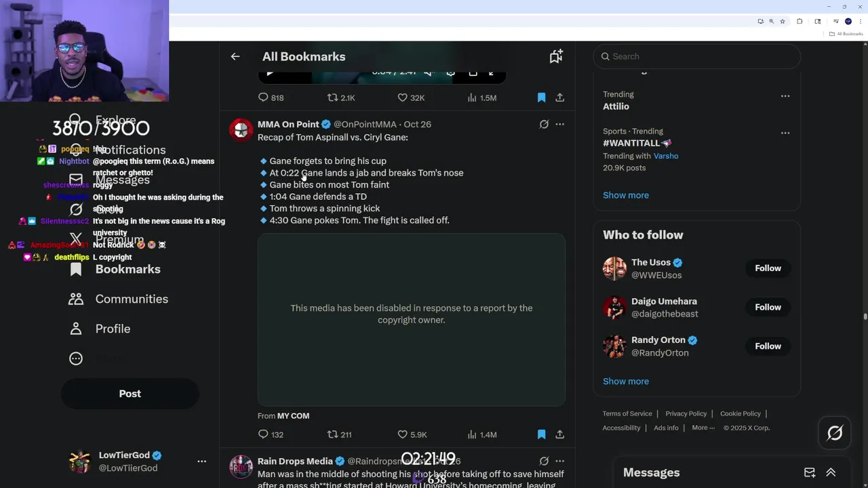Follow Daigo Umehara
The width and height of the screenshot is (868, 488).
point(768,307)
